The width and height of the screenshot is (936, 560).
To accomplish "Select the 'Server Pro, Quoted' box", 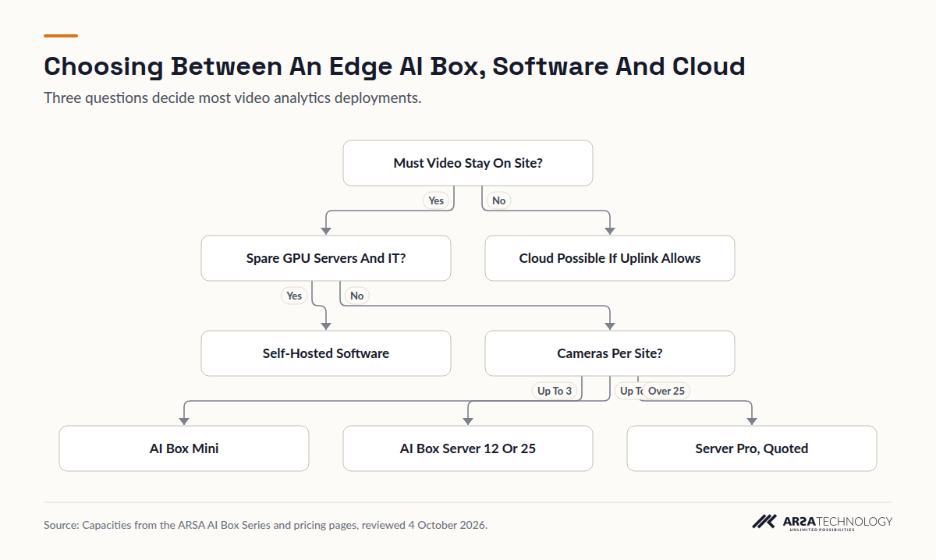I will click(752, 448).
